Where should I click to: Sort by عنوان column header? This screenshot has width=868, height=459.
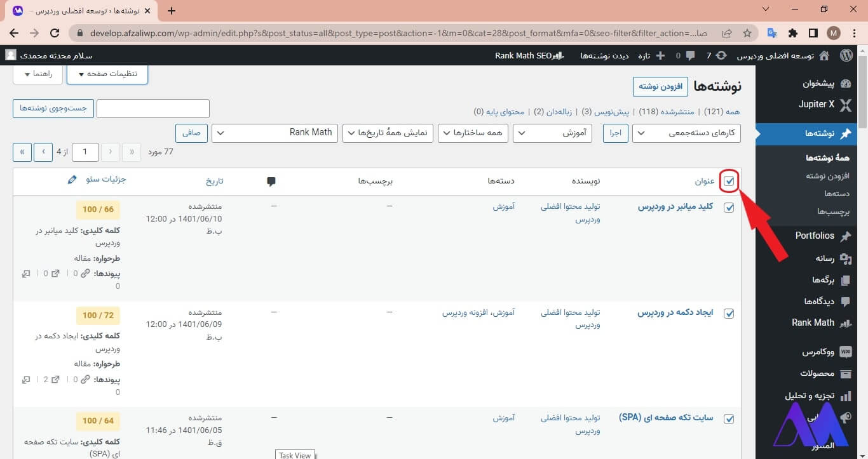point(705,182)
